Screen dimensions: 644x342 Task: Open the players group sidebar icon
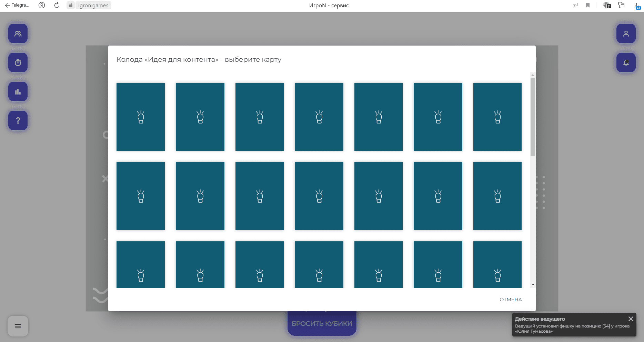click(x=18, y=33)
